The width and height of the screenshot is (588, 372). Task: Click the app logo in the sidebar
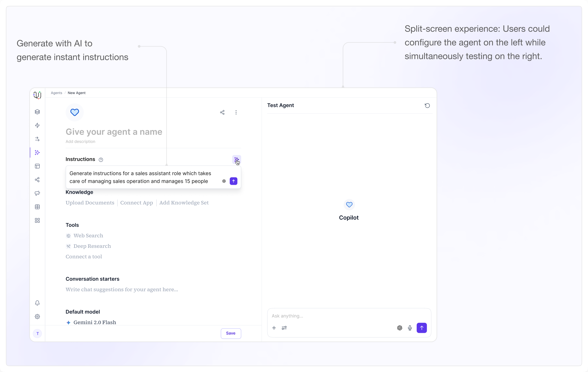pos(37,95)
